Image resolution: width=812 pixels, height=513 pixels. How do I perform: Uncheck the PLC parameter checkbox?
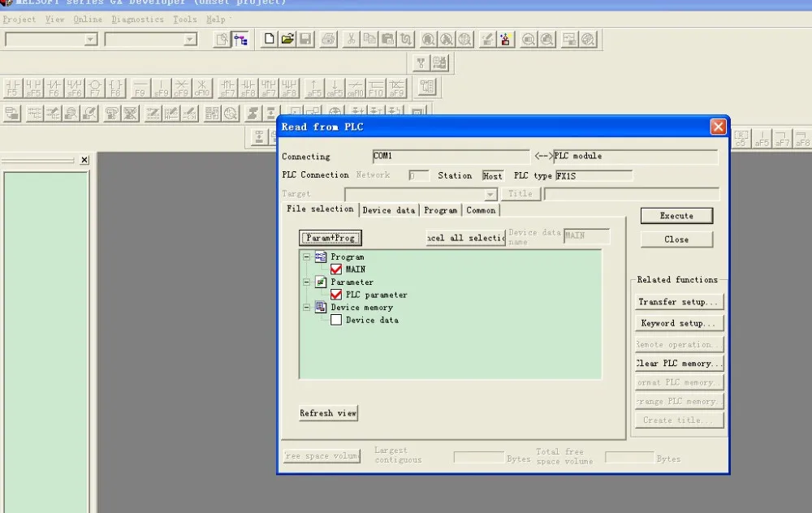[x=336, y=295]
